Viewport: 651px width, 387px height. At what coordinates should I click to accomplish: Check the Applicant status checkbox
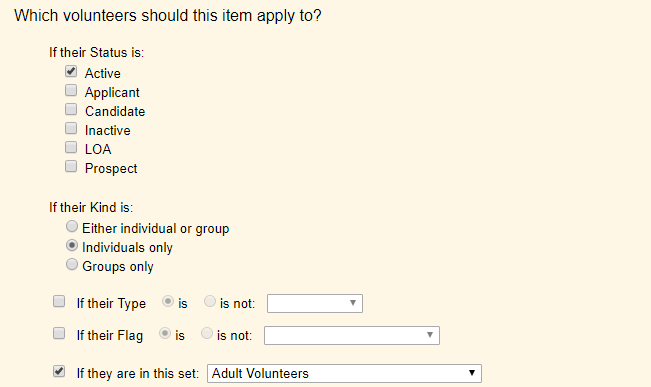tap(71, 90)
